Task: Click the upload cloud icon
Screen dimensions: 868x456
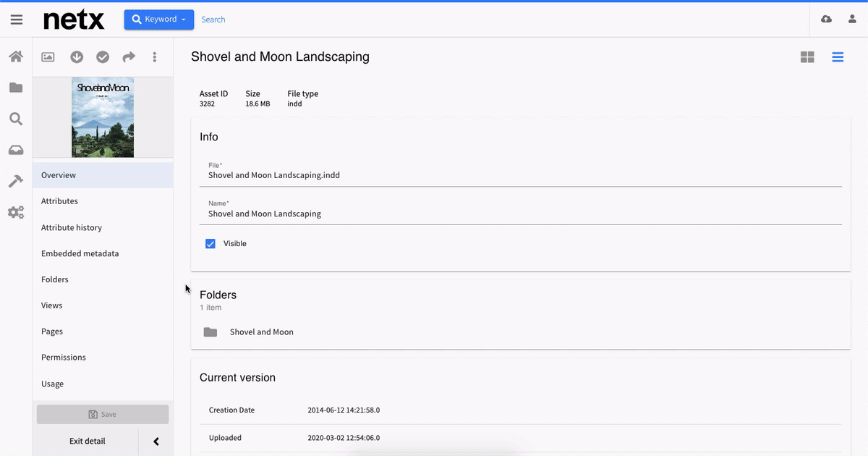Action: pos(826,20)
